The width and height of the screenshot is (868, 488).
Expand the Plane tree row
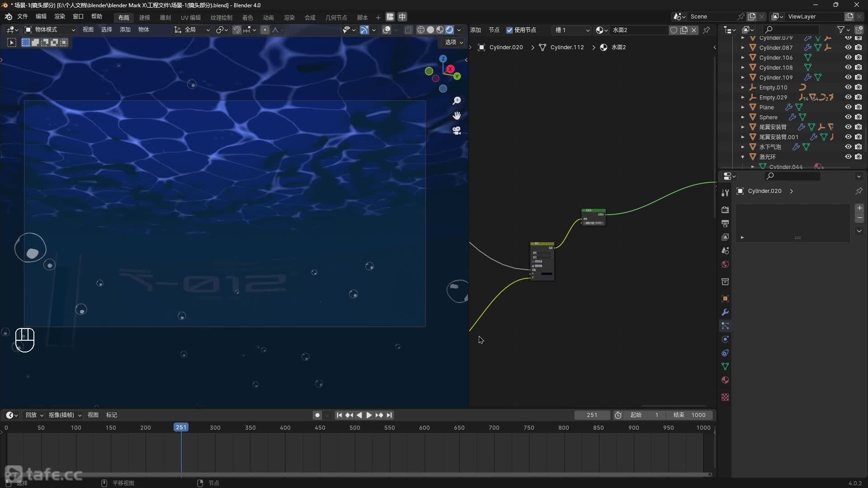pyautogui.click(x=742, y=107)
